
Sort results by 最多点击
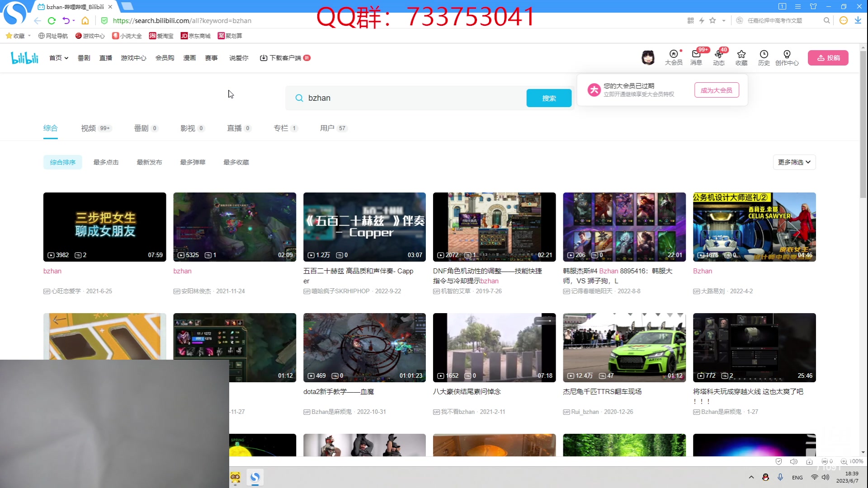106,162
